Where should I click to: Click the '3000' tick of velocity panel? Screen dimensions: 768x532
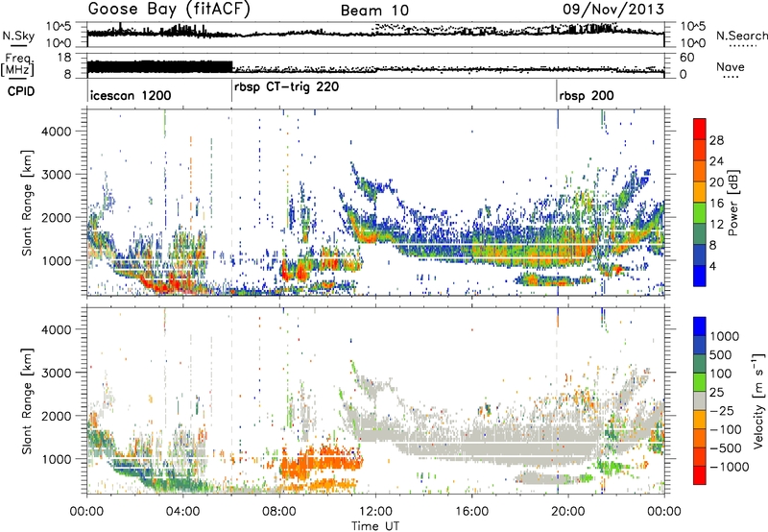[56, 373]
